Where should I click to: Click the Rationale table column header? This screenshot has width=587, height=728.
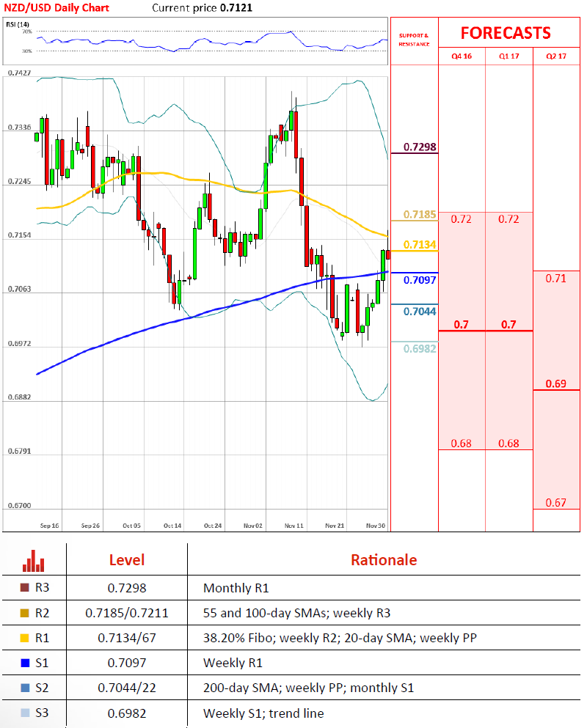coord(384,560)
